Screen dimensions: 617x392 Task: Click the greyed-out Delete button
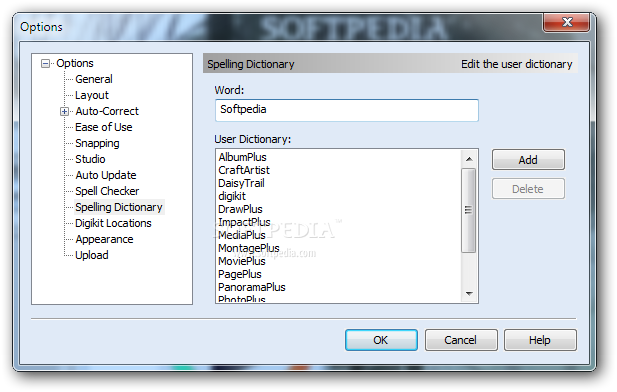(528, 189)
